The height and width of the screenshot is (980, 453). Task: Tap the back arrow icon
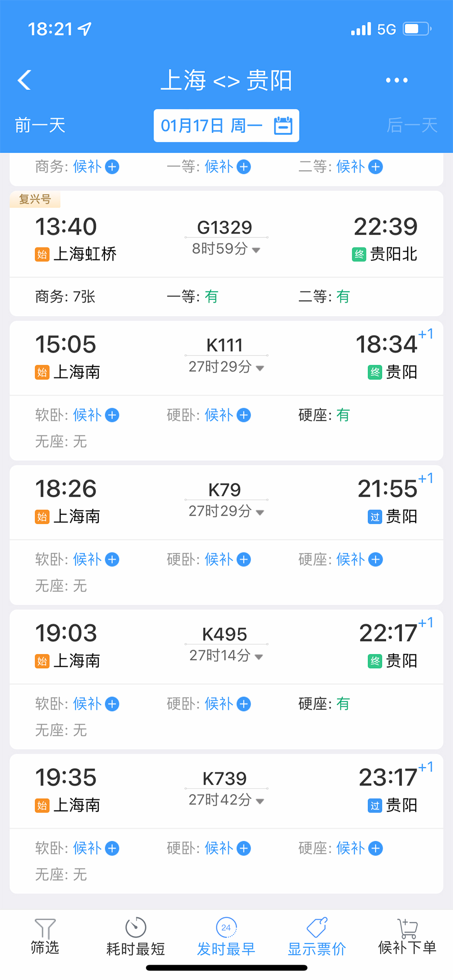25,80
